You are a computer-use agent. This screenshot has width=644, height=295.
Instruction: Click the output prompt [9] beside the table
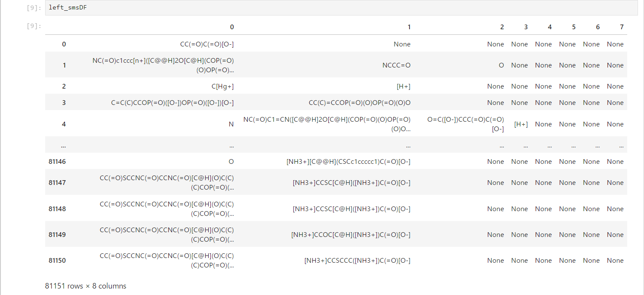click(34, 26)
